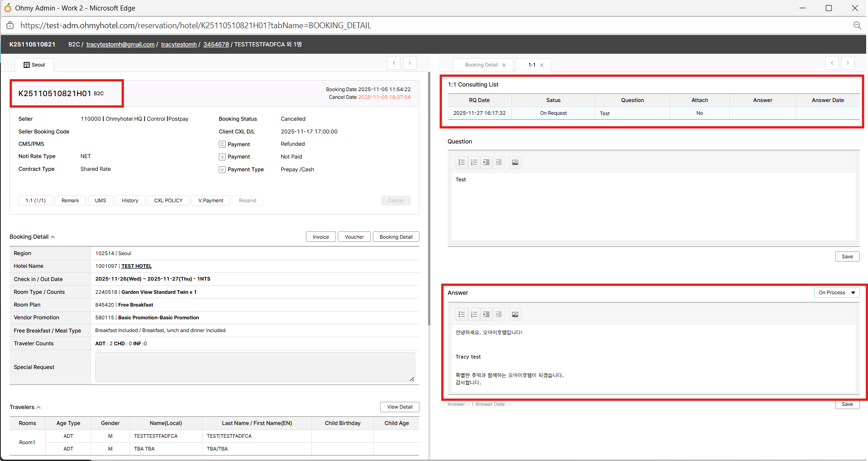868x461 pixels.
Task: View site information lock icon
Action: (x=10, y=26)
